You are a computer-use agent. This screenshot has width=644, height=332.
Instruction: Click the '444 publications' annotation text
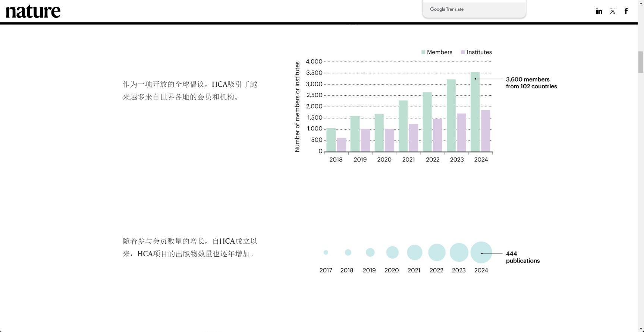(x=522, y=257)
